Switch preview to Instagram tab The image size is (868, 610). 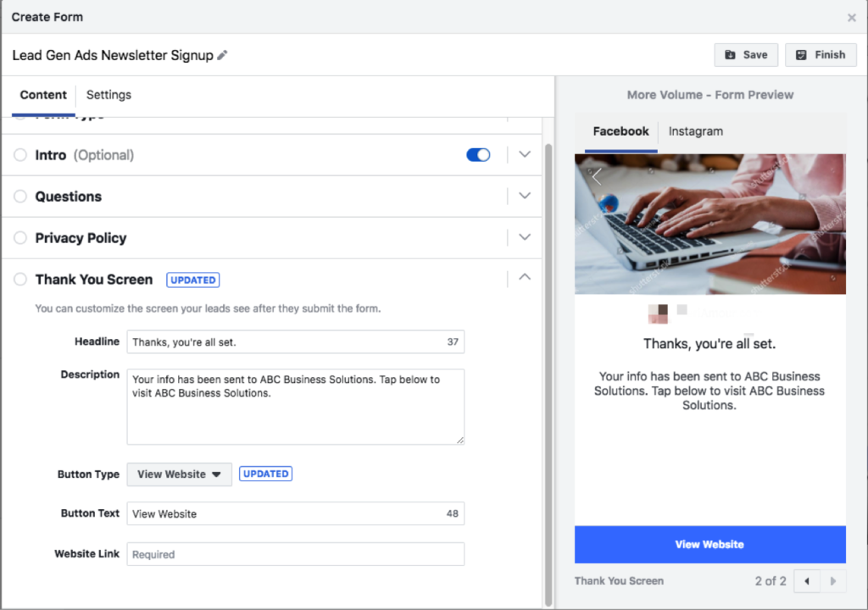pyautogui.click(x=695, y=131)
